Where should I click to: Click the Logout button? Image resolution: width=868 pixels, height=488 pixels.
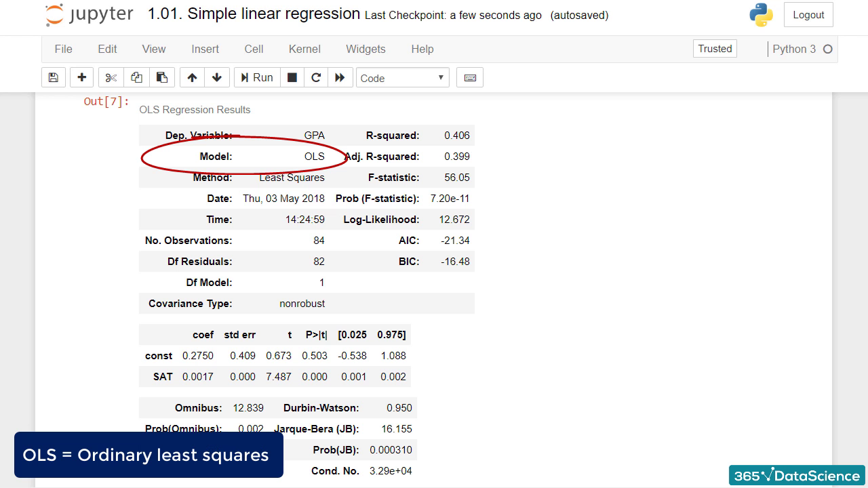[808, 14]
